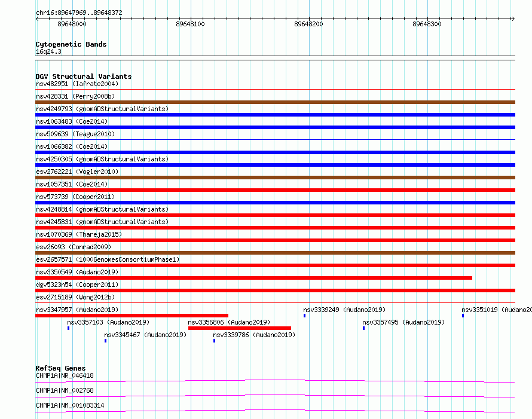
Task: Open the nsv4249793 (gnomADStructuralVariants) label
Action: point(102,109)
